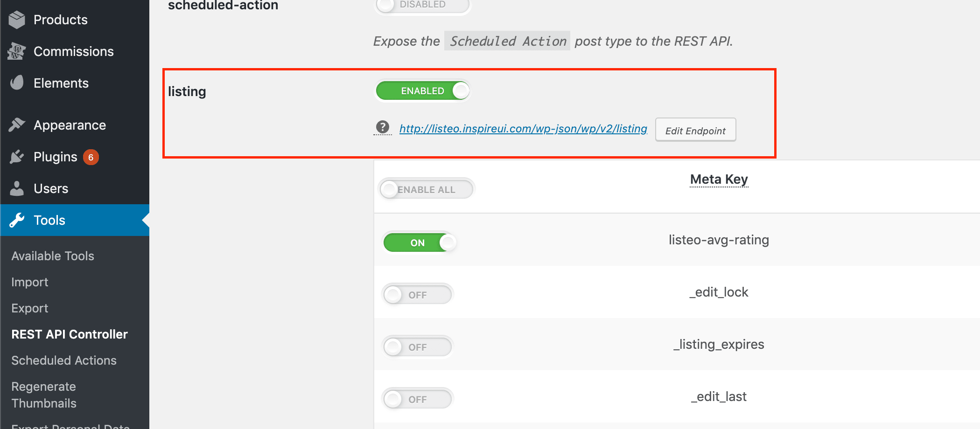Click the Plugins plug icon

(x=17, y=157)
